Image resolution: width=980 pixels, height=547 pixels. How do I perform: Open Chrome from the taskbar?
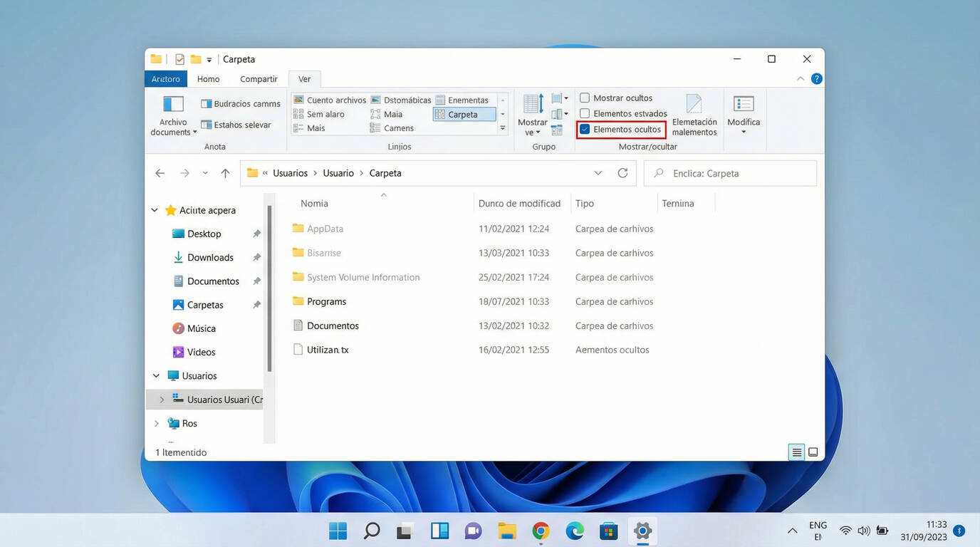point(541,531)
